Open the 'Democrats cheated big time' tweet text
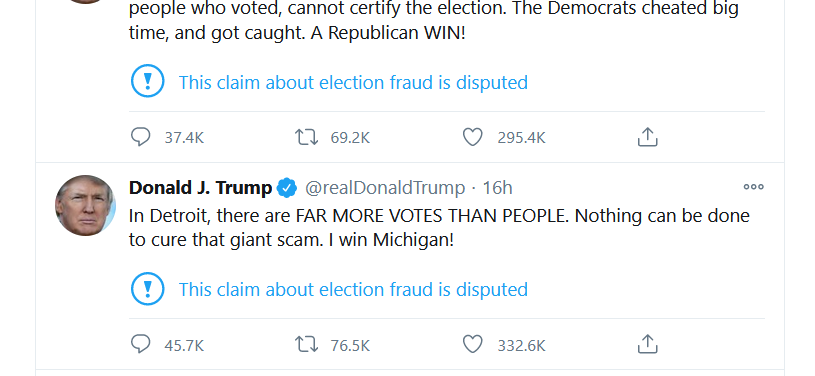 [433, 21]
